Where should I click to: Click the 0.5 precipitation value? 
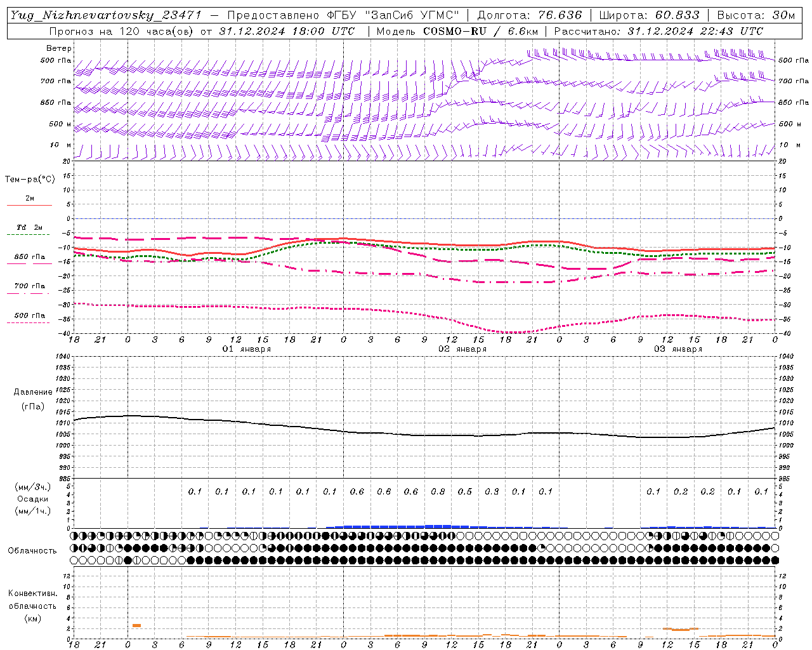465,491
